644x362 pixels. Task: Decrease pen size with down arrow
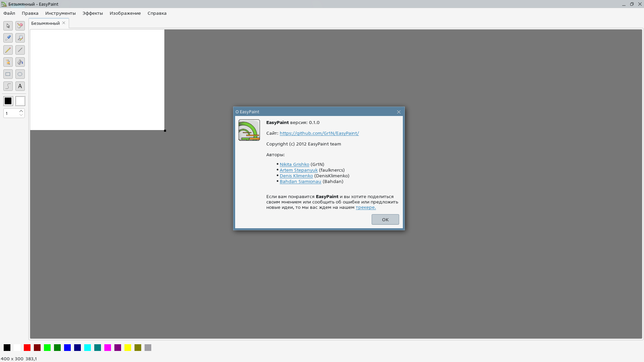[x=21, y=115]
